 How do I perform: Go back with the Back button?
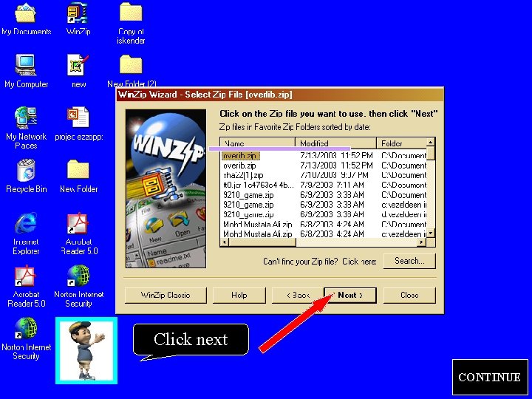coord(298,295)
